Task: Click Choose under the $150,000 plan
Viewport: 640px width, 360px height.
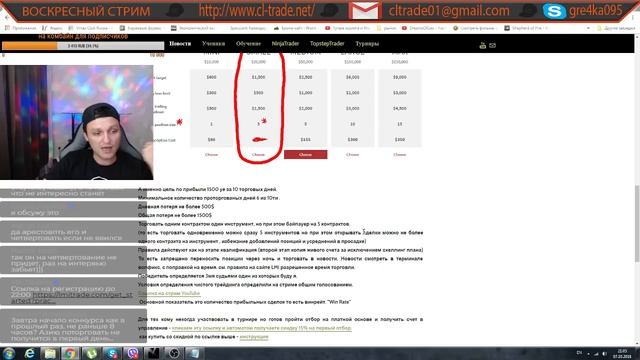Action: 400,155
